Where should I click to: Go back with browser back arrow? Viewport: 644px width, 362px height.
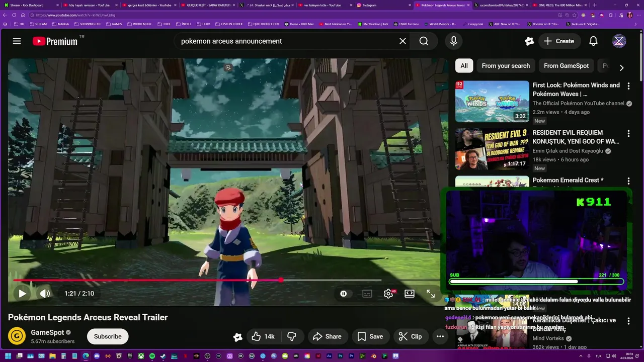[6, 15]
